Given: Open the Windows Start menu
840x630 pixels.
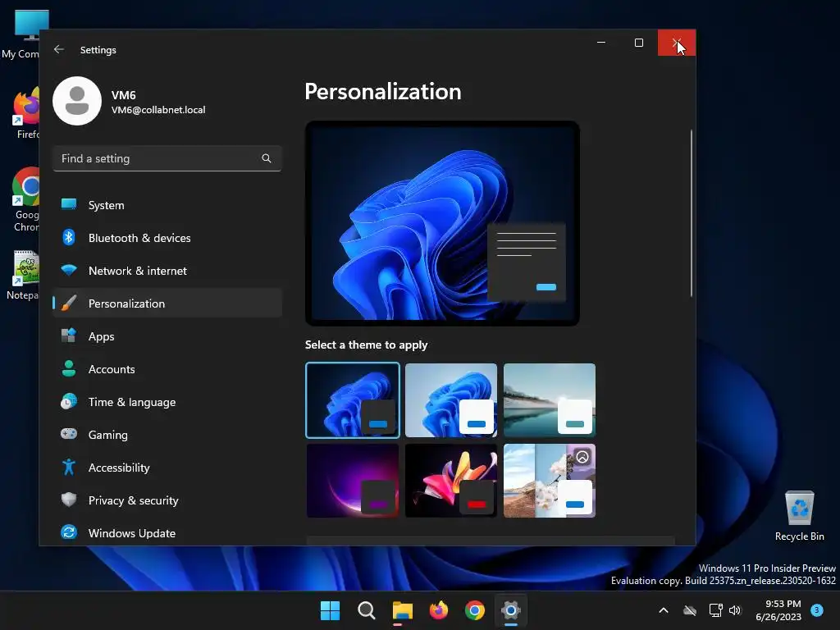Looking at the screenshot, I should coord(330,610).
